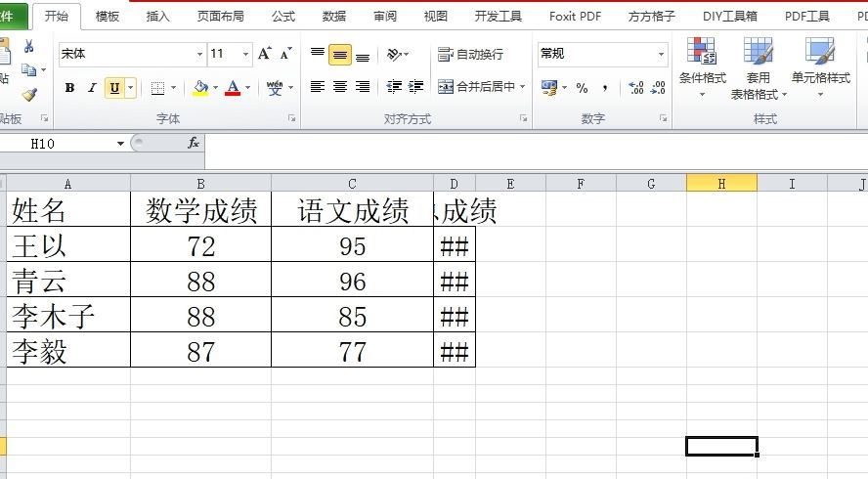Open 方方格子 tab

pos(652,17)
